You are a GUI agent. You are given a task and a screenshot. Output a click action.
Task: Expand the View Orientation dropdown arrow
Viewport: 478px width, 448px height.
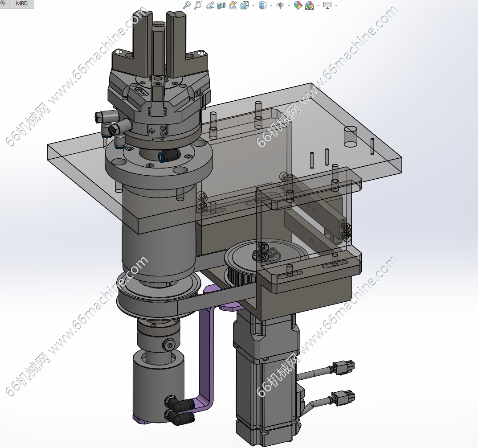tap(253, 6)
